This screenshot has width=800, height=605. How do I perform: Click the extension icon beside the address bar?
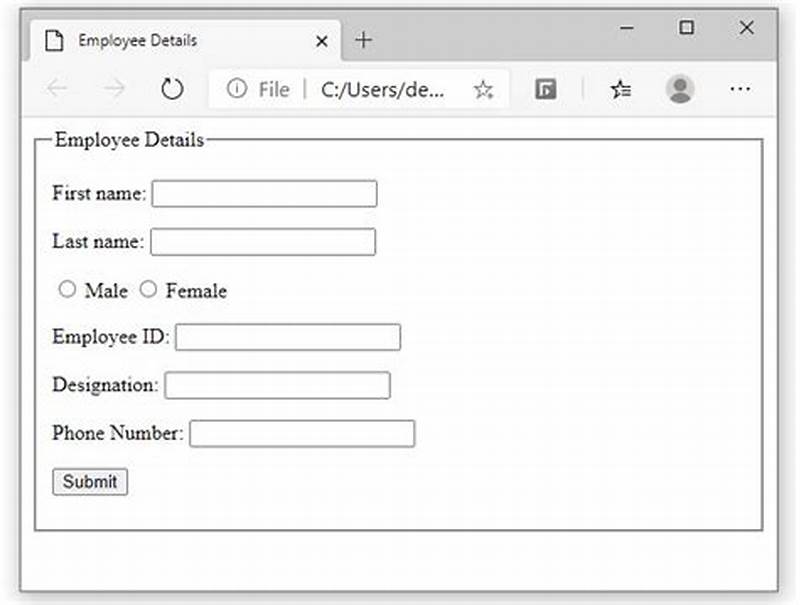point(546,88)
